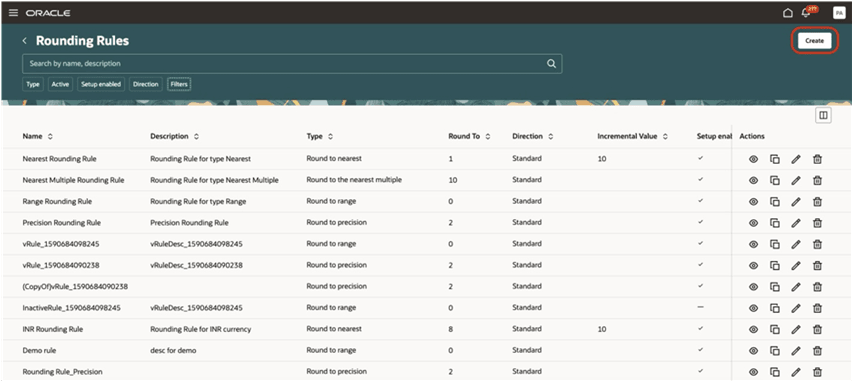854x383 pixels.
Task: View the Precision Rounding Rule
Action: (x=753, y=223)
